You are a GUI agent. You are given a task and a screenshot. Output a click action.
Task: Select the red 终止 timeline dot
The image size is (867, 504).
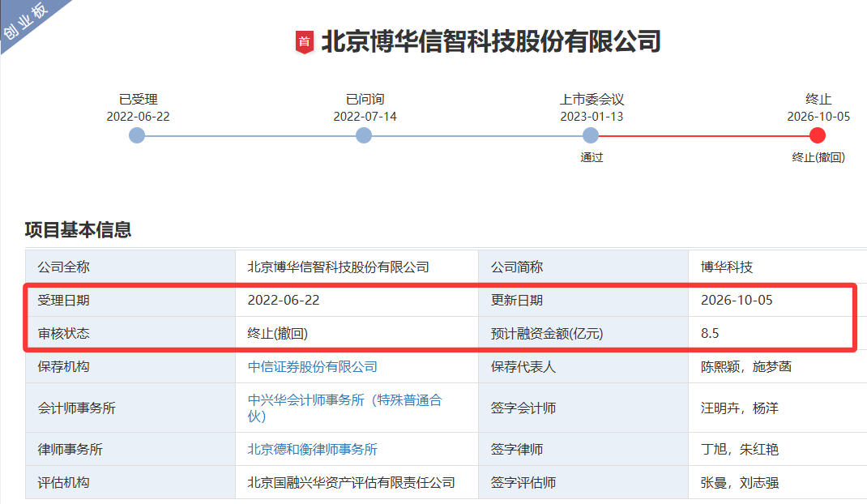[x=818, y=135]
